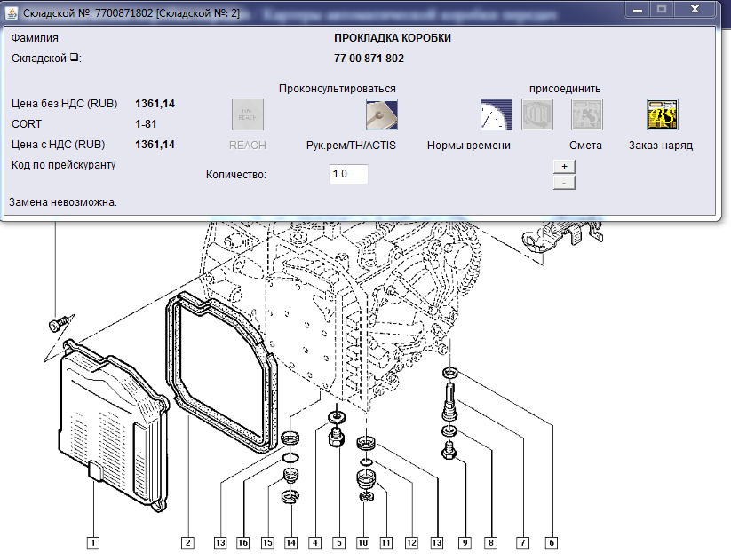Open the Смета estimate icon
The width and height of the screenshot is (731, 560).
click(587, 114)
